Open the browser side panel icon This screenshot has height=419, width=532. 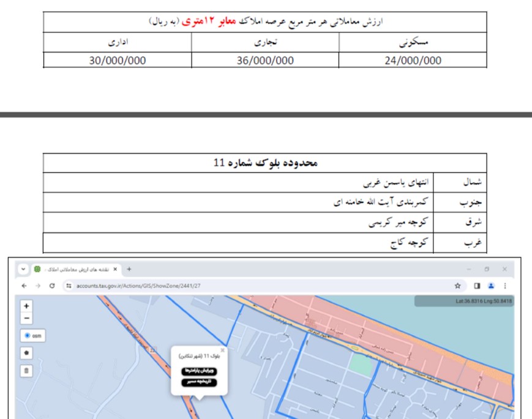click(x=477, y=286)
